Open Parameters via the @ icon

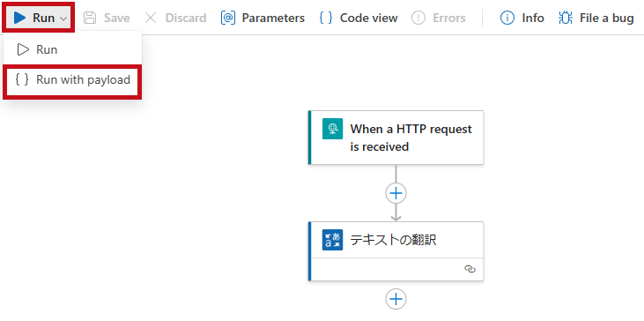(228, 18)
